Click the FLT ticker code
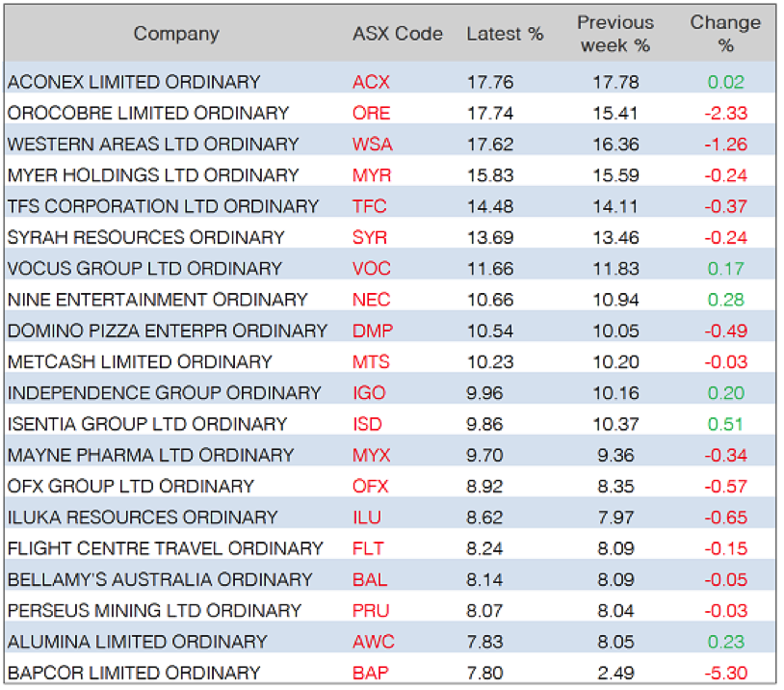 (370, 548)
